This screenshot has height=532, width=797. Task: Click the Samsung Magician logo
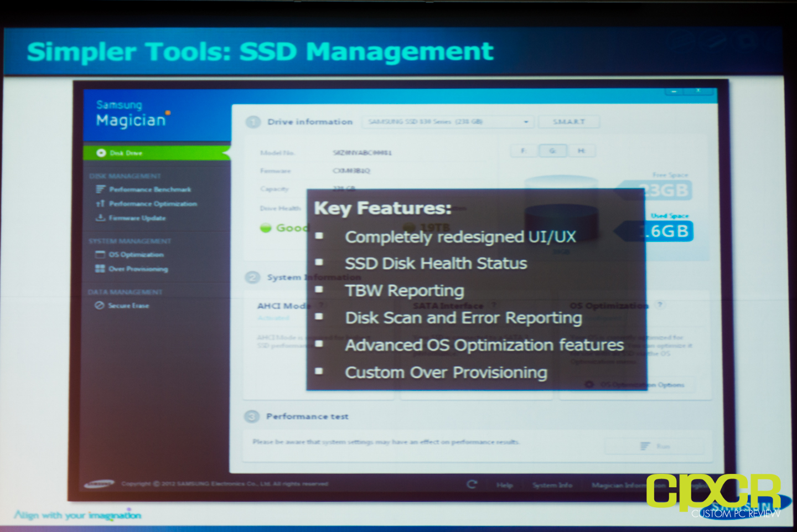[x=133, y=113]
